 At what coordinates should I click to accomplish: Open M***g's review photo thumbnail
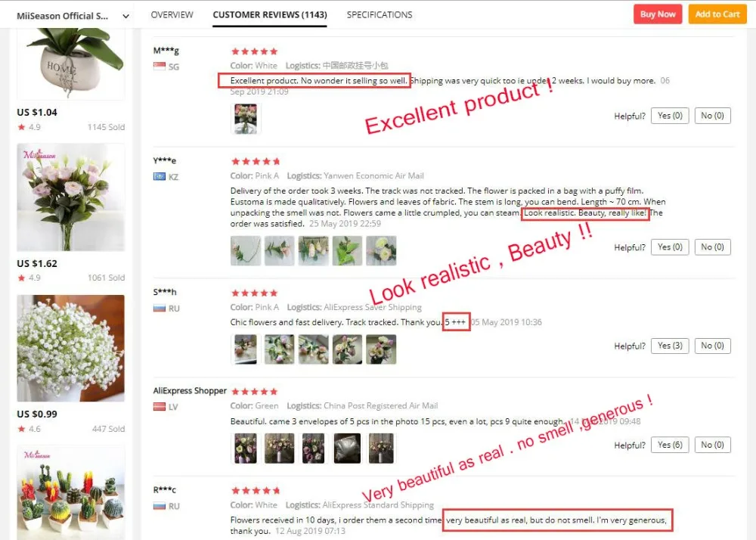[246, 119]
